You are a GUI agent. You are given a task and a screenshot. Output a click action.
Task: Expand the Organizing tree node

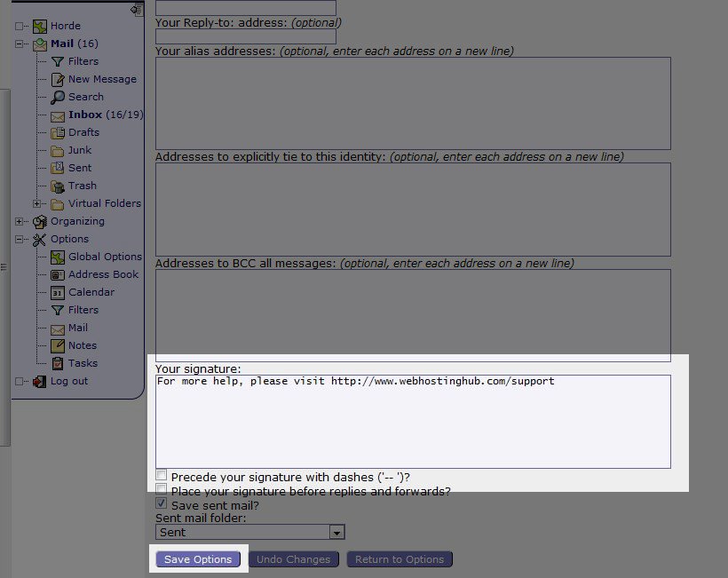(20, 221)
